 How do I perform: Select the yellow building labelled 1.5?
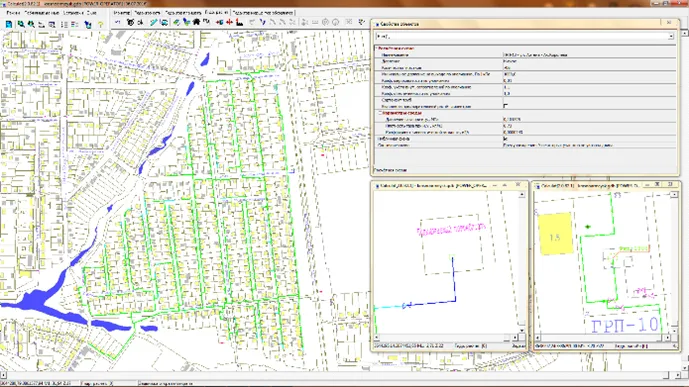pyautogui.click(x=555, y=234)
